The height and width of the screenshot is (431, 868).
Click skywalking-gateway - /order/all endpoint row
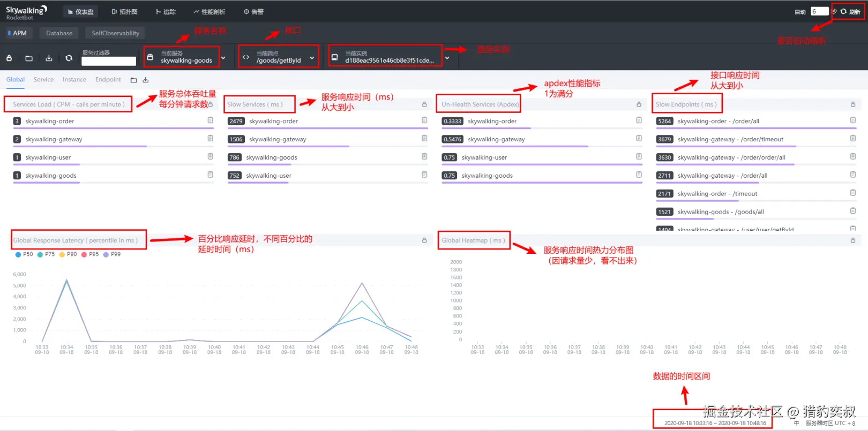point(722,176)
